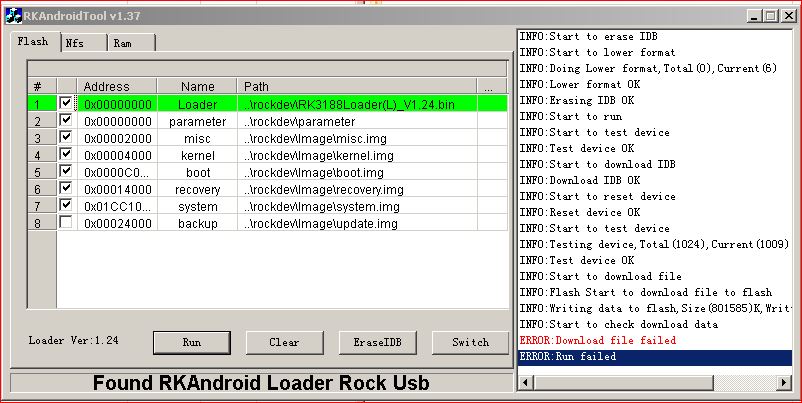Open the Ram tab
This screenshot has width=802, height=403.
tap(131, 43)
